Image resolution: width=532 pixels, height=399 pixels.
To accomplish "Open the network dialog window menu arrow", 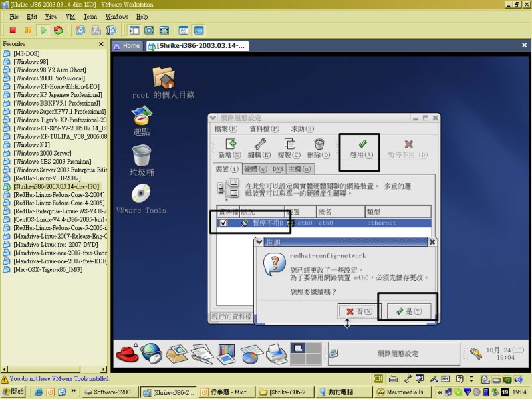I will (x=213, y=118).
